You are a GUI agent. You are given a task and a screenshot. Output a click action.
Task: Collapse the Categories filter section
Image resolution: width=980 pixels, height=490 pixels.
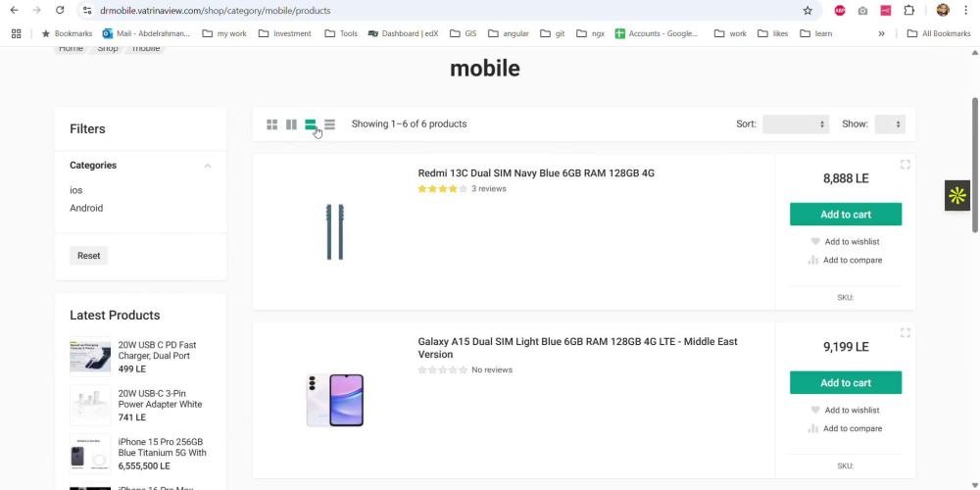(208, 166)
